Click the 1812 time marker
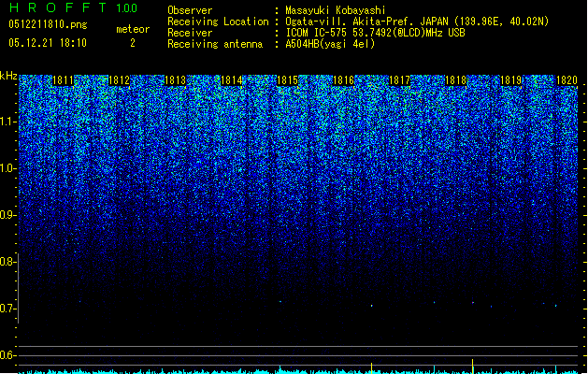The width and height of the screenshot is (588, 374). [119, 80]
